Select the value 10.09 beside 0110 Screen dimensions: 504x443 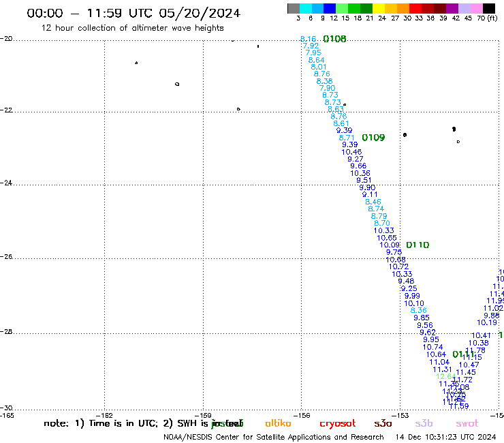tap(390, 245)
